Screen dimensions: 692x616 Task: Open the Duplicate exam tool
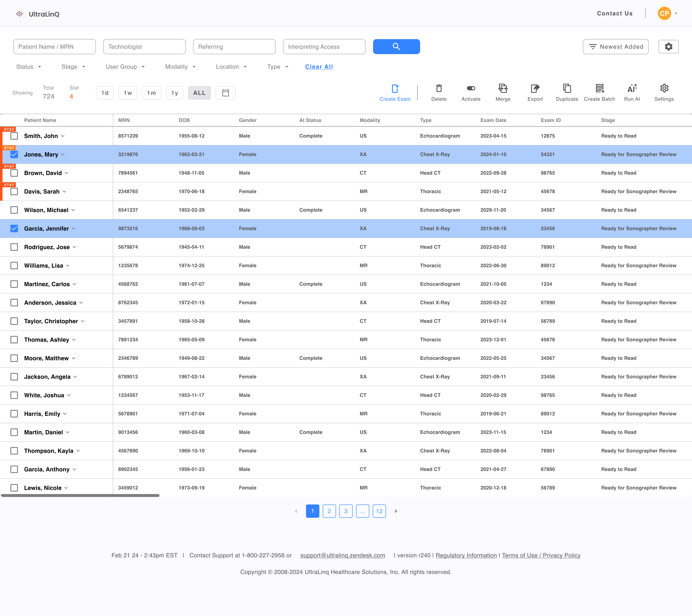click(567, 92)
